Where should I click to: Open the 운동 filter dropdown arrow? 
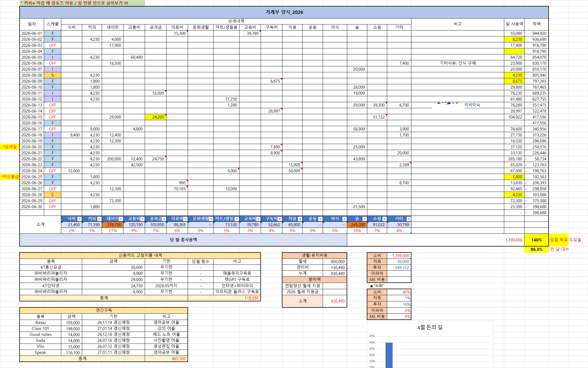[x=320, y=219]
